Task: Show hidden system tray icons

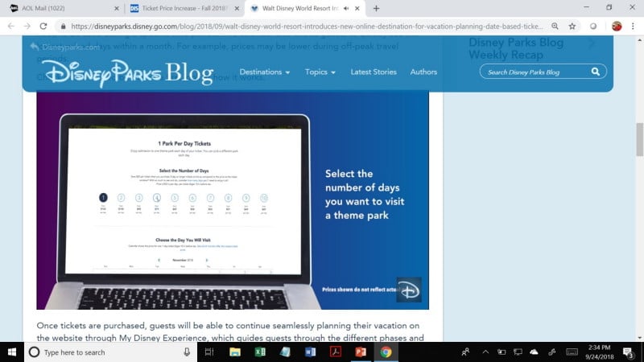Action: coord(485,352)
